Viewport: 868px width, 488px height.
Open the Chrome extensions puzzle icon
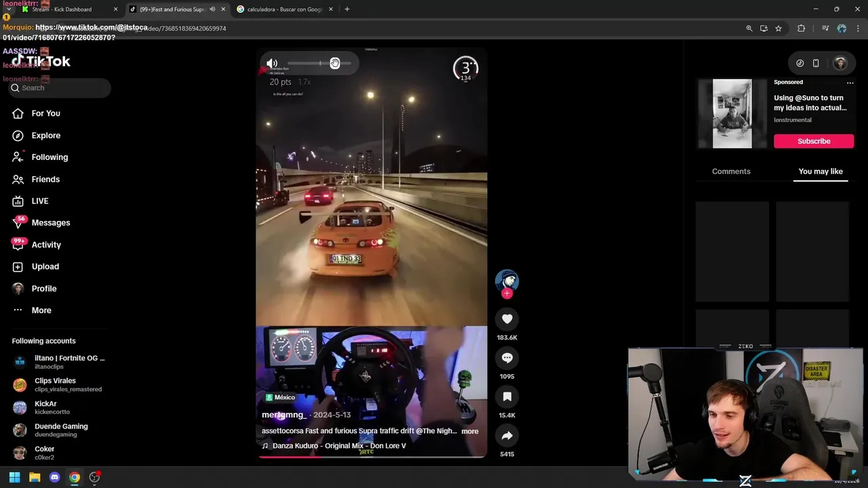click(801, 28)
